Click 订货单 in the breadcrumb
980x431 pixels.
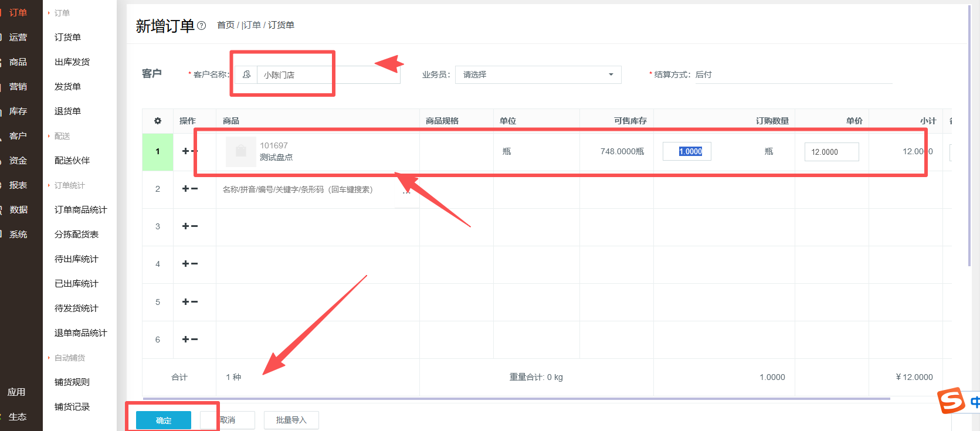tap(282, 25)
